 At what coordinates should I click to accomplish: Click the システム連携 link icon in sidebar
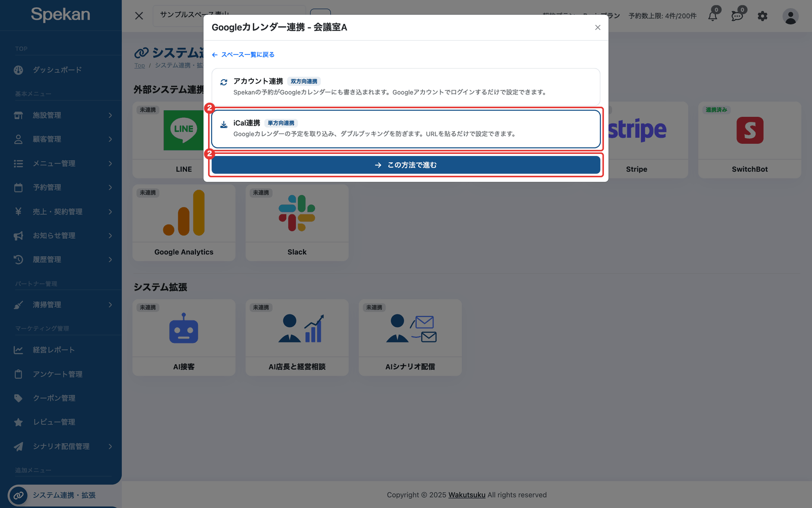click(18, 495)
